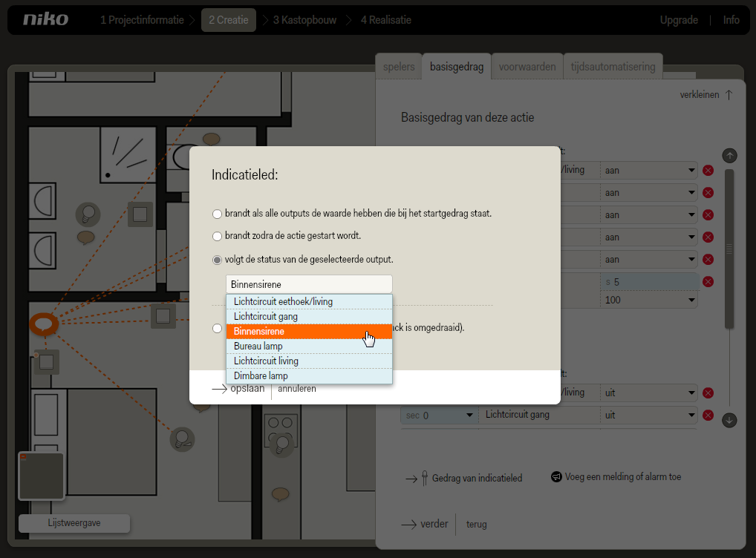Viewport: 756px width, 558px height.
Task: Click the 's 5' seconds input field
Action: tap(650, 282)
